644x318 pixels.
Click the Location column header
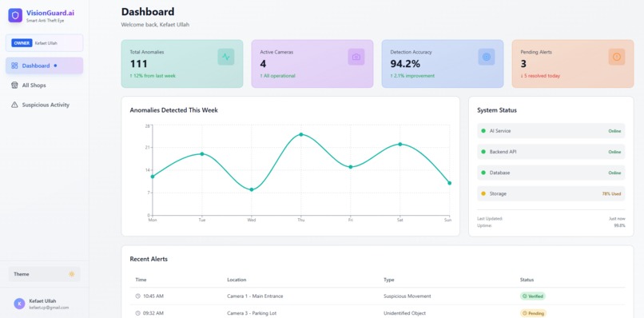coord(237,280)
